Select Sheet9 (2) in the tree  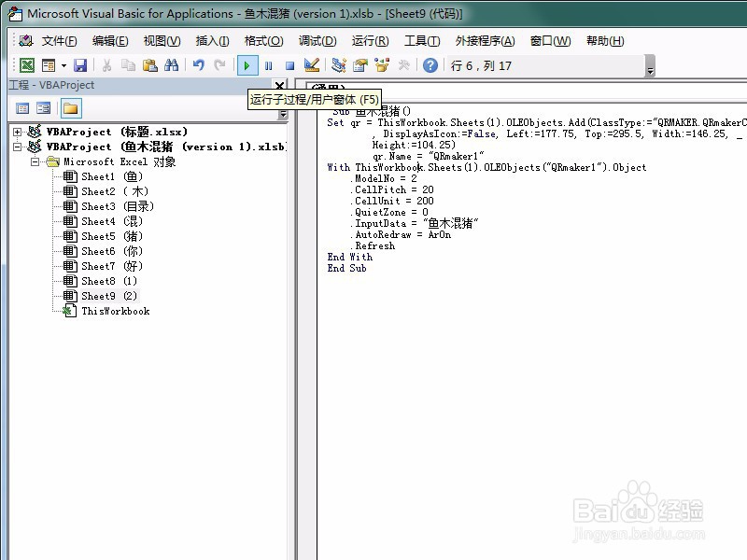tap(109, 296)
